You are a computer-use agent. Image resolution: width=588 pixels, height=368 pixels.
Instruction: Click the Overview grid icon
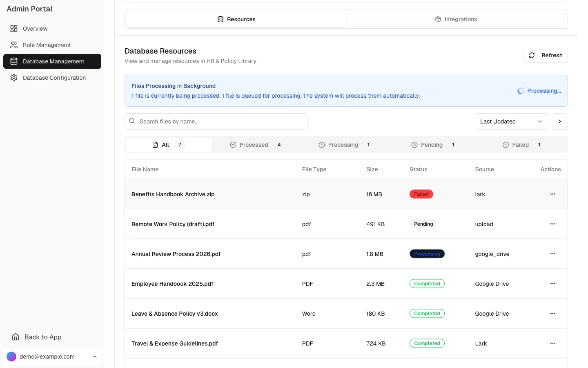point(14,29)
